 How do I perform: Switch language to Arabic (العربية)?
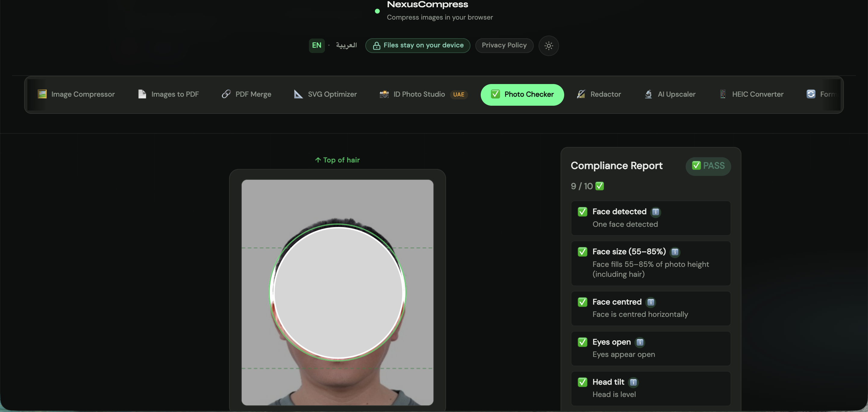(346, 45)
